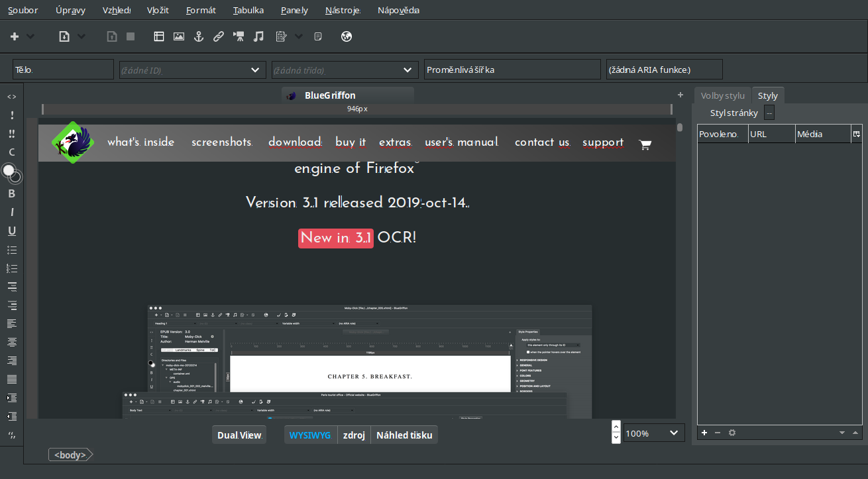This screenshot has height=479, width=868.
Task: Open the Panely menu
Action: pos(295,10)
